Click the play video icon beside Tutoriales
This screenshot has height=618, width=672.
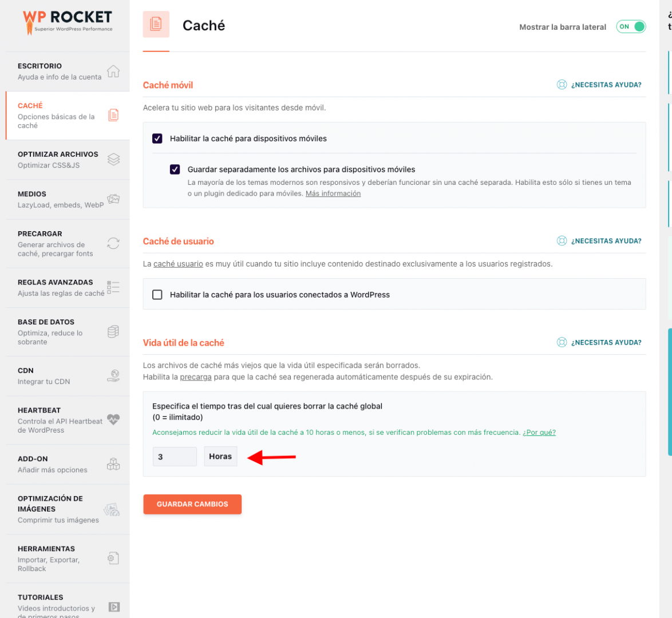[114, 607]
